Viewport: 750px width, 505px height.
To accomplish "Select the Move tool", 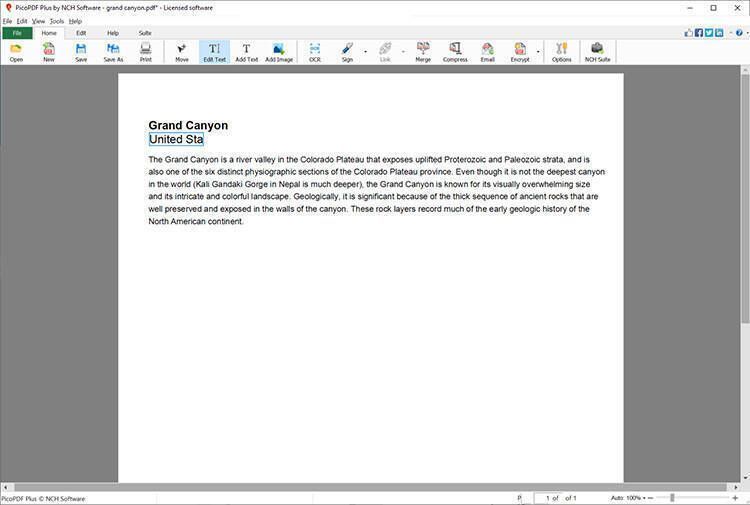I will pos(182,52).
